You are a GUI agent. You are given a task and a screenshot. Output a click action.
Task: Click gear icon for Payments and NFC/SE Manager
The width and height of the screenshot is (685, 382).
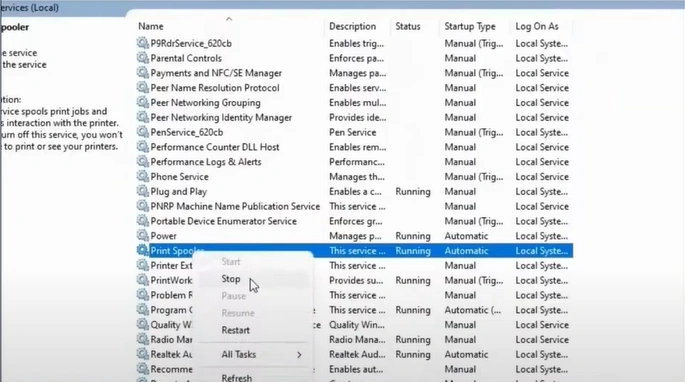click(142, 73)
